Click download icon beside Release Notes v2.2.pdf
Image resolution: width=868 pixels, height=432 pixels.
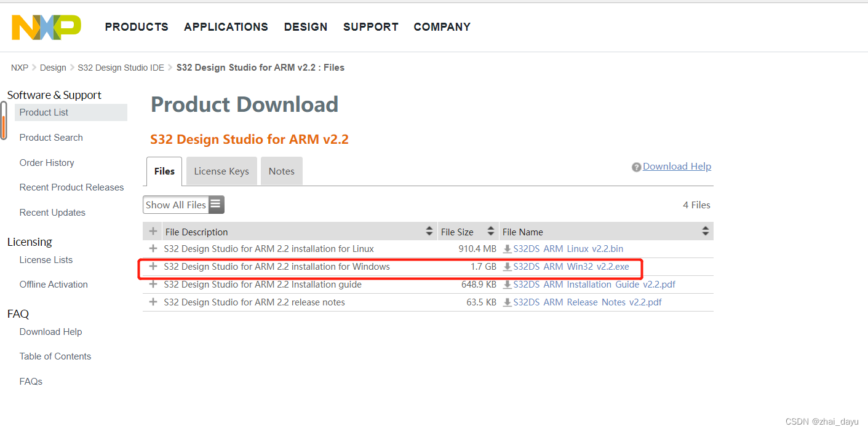coord(508,302)
